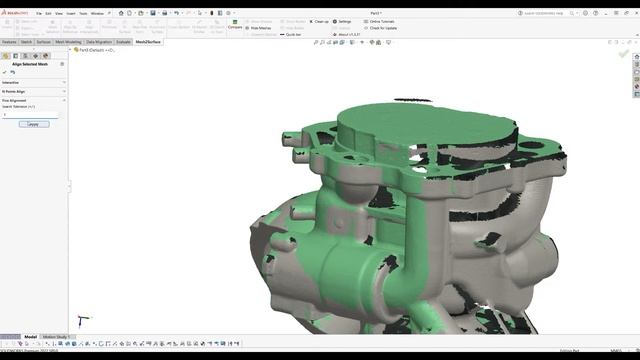Click the Help question mark icon

(596, 13)
